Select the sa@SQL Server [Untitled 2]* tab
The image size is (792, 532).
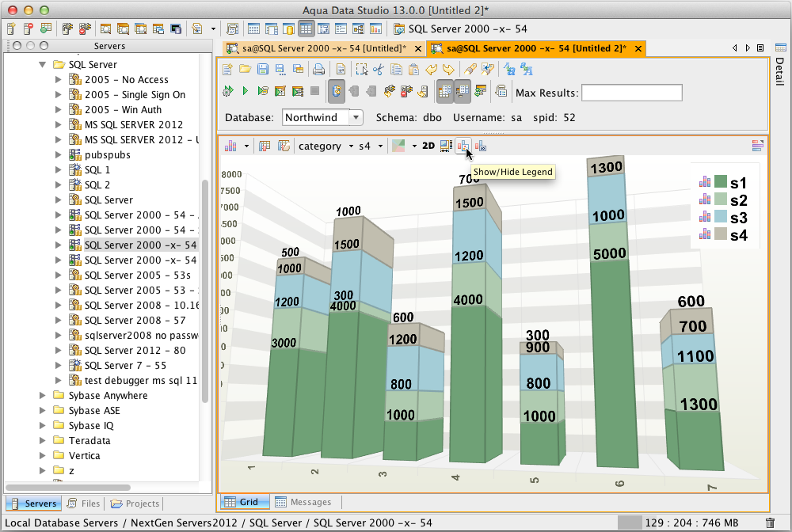click(x=536, y=48)
